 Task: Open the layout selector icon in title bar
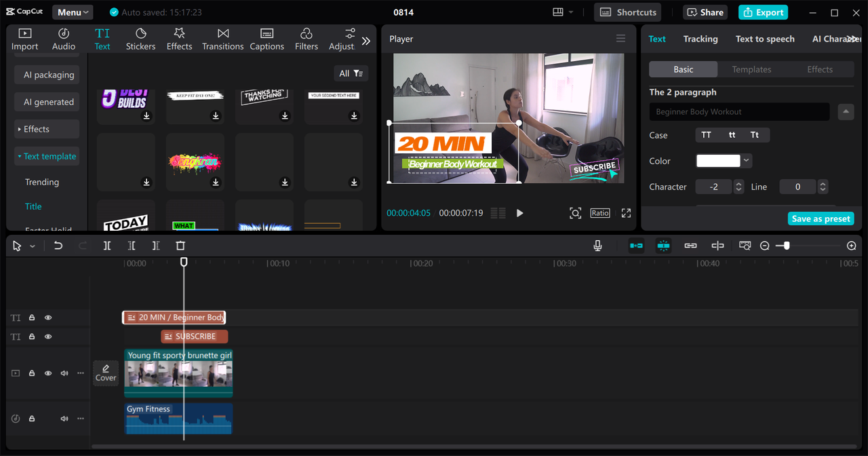coord(558,12)
